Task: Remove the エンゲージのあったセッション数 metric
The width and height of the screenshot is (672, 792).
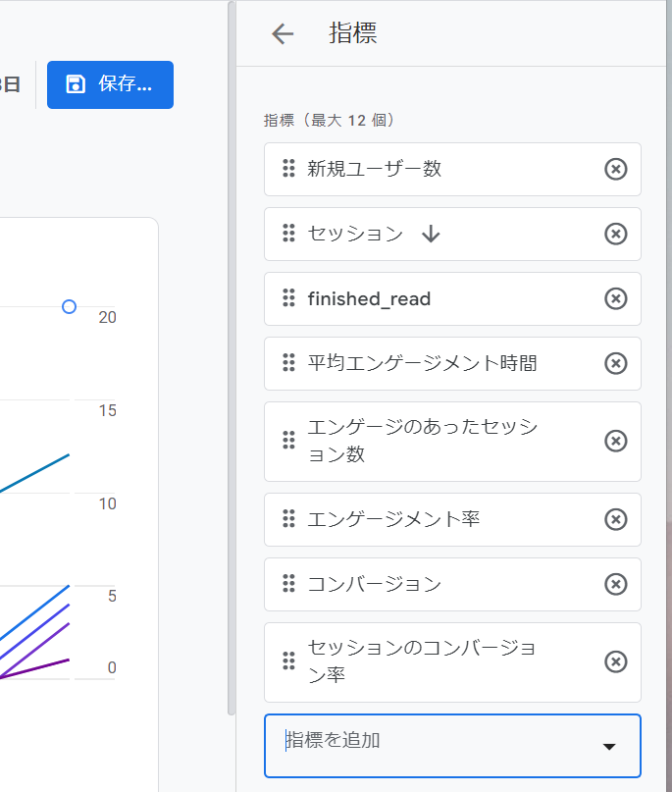Action: [615, 441]
